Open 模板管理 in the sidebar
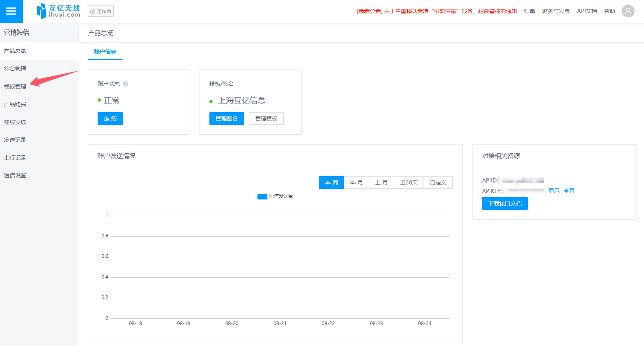The image size is (644, 346). click(x=15, y=86)
